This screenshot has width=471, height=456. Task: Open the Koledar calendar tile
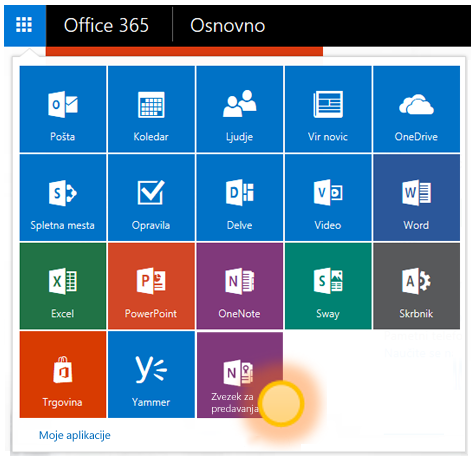(151, 109)
